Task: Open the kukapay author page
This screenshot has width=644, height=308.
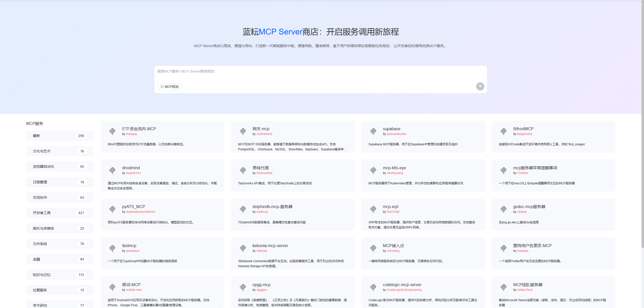Action: coord(132,134)
